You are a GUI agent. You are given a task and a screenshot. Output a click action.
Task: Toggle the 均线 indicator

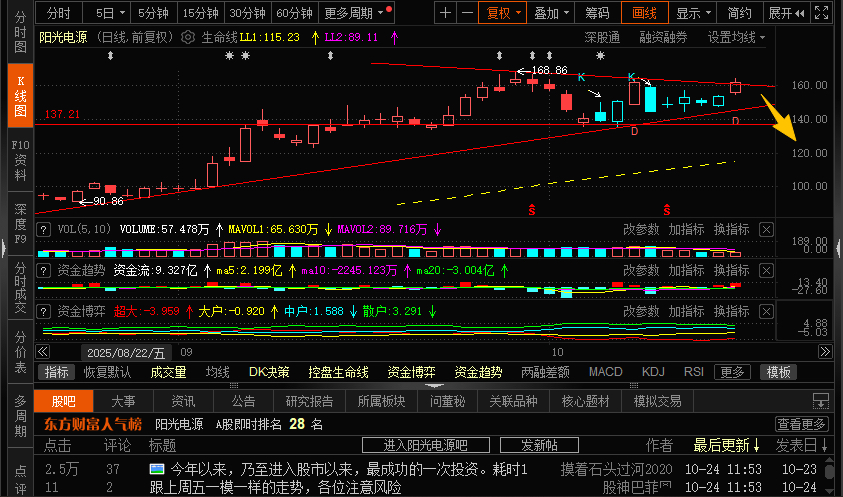[x=218, y=372]
